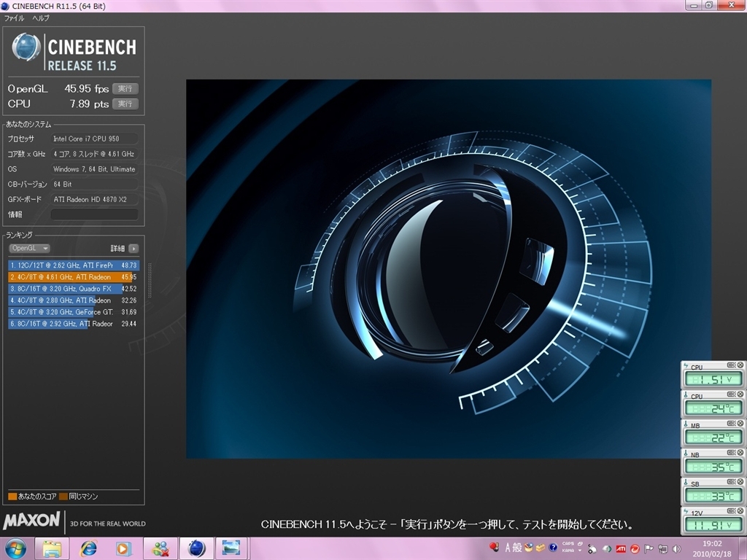Close the CPU voltage monitor widget

click(740, 365)
